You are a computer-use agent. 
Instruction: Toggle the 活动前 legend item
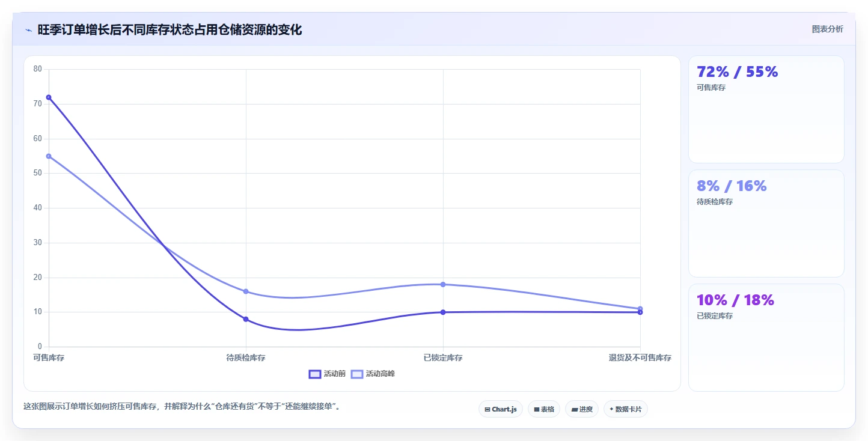327,374
